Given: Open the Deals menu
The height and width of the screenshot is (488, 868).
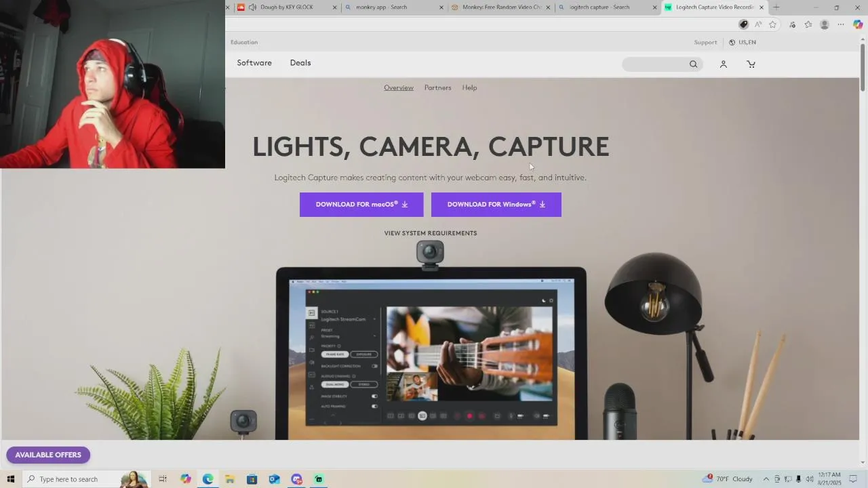Looking at the screenshot, I should tap(300, 63).
